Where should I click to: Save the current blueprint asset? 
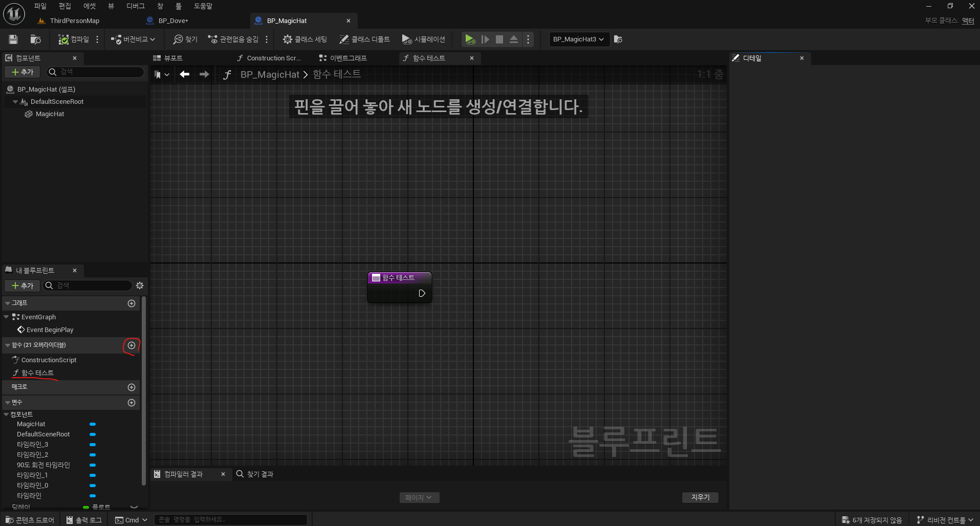[x=13, y=39]
